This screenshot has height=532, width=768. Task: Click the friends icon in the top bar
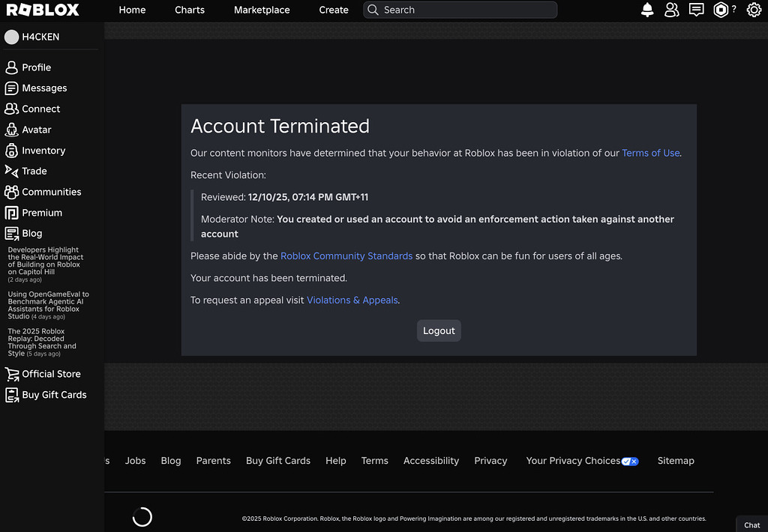click(x=671, y=10)
